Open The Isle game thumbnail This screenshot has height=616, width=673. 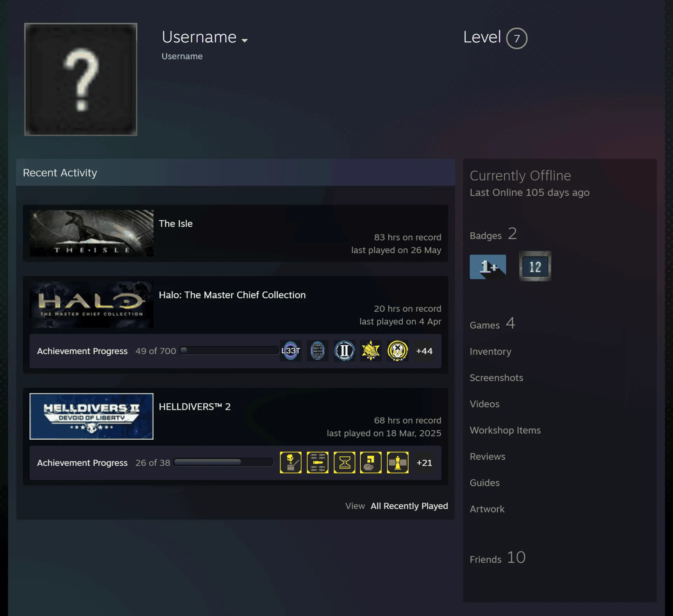[91, 233]
